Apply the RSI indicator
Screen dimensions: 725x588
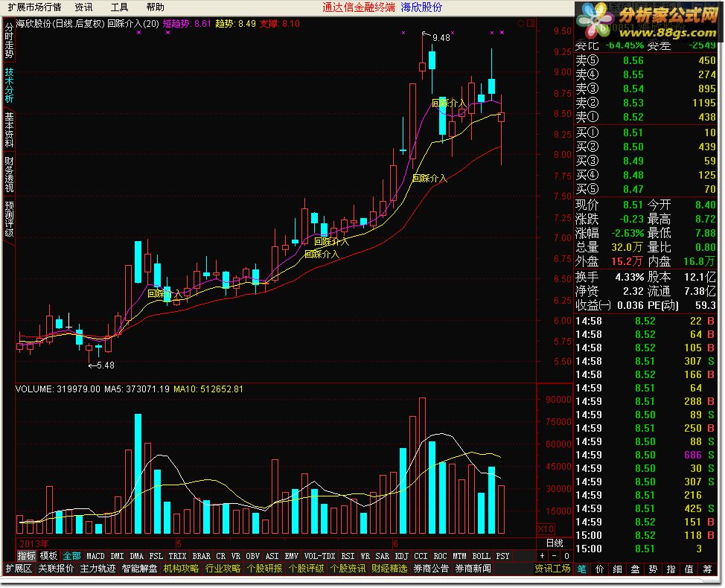tap(348, 556)
